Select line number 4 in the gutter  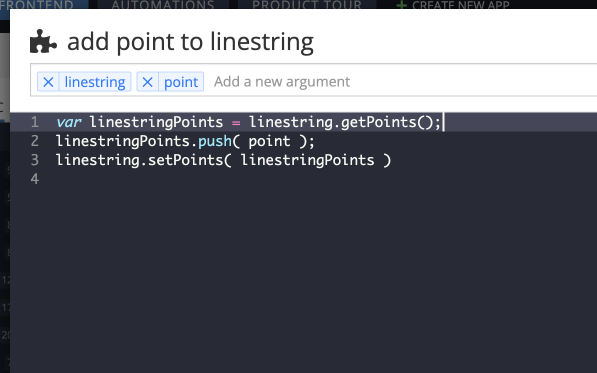(x=35, y=179)
